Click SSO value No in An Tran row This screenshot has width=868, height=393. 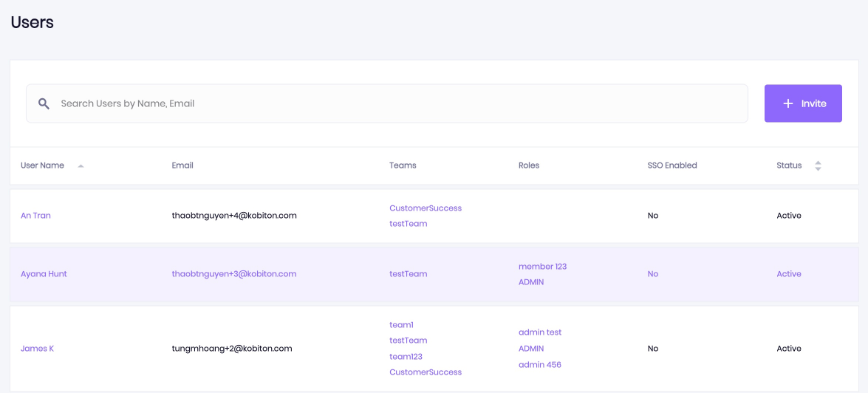[652, 215]
